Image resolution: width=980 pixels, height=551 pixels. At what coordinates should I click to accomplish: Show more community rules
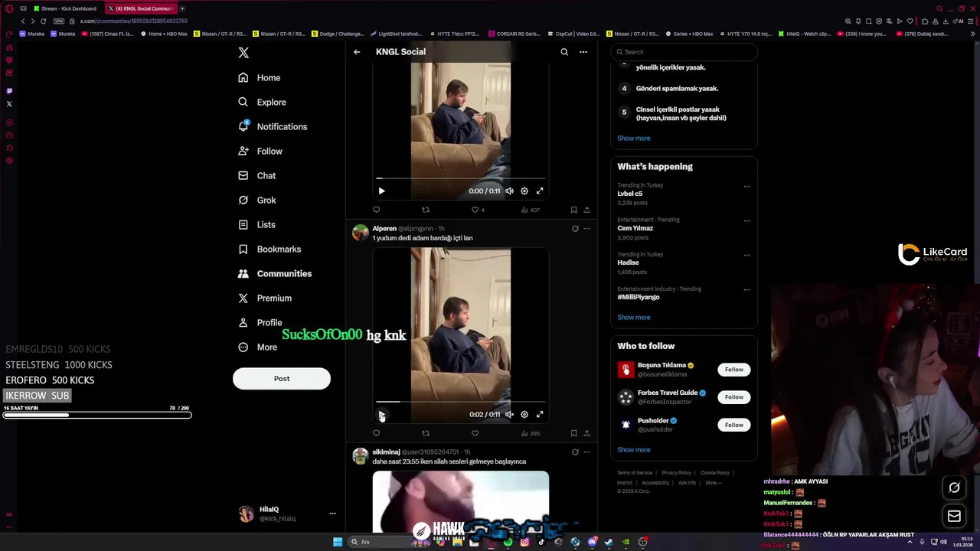coord(634,139)
